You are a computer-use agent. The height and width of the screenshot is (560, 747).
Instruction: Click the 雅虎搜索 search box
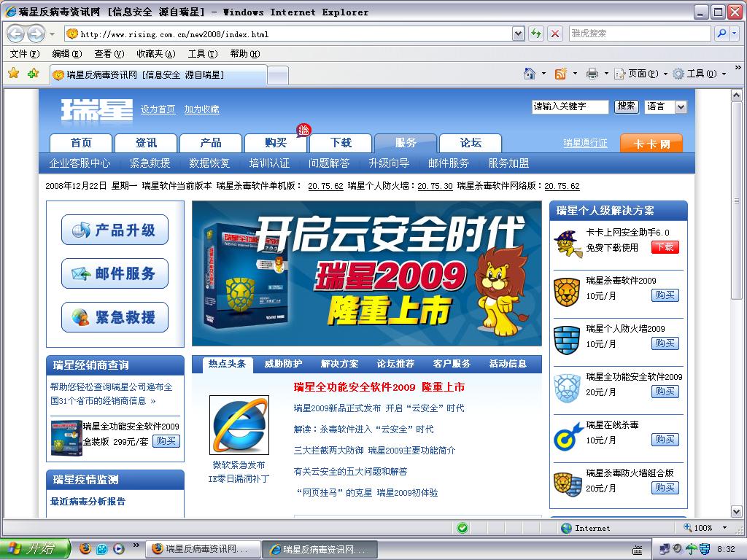(x=640, y=34)
